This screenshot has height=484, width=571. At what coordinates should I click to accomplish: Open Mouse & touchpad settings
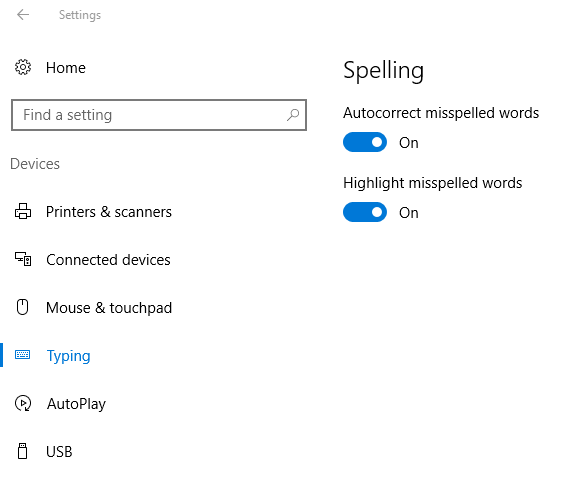pyautogui.click(x=109, y=308)
